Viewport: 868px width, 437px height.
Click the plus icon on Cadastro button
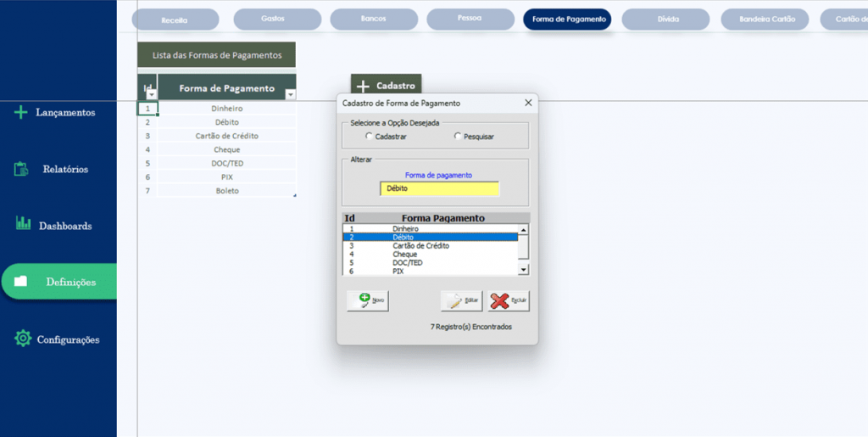click(x=363, y=87)
